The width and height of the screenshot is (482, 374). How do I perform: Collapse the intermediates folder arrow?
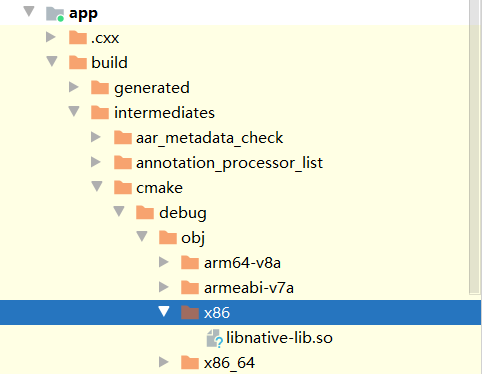tap(74, 112)
